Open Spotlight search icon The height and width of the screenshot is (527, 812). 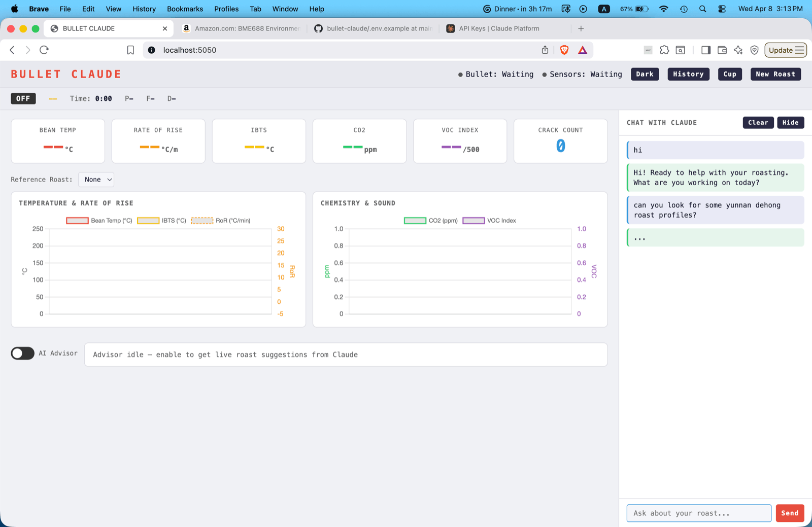703,9
